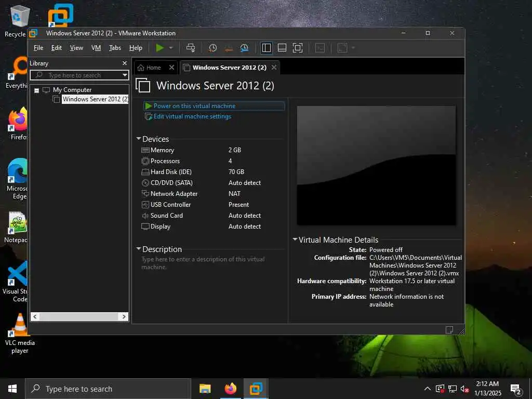The width and height of the screenshot is (532, 399).
Task: Open the power options dropdown arrow beside play button
Action: [x=171, y=48]
